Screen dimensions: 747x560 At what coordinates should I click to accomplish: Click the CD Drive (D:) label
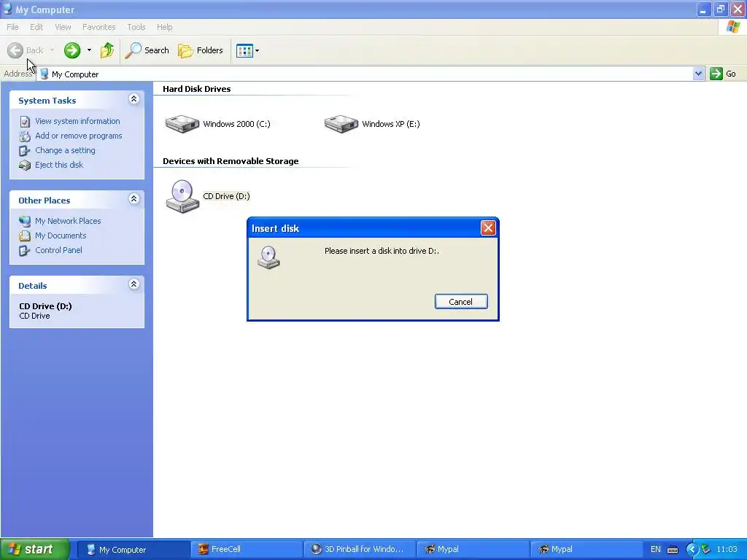[226, 196]
